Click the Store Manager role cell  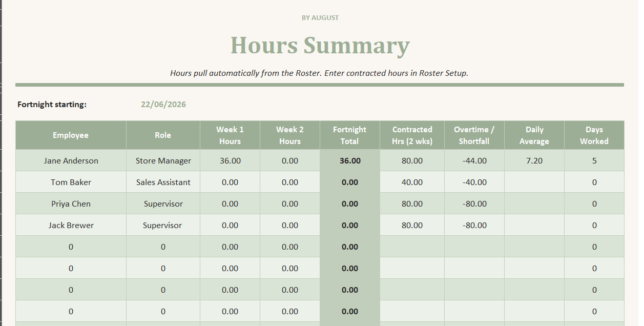163,160
